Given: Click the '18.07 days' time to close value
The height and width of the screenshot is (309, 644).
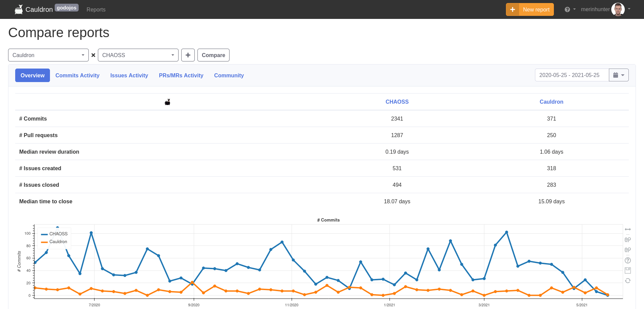Looking at the screenshot, I should (397, 201).
